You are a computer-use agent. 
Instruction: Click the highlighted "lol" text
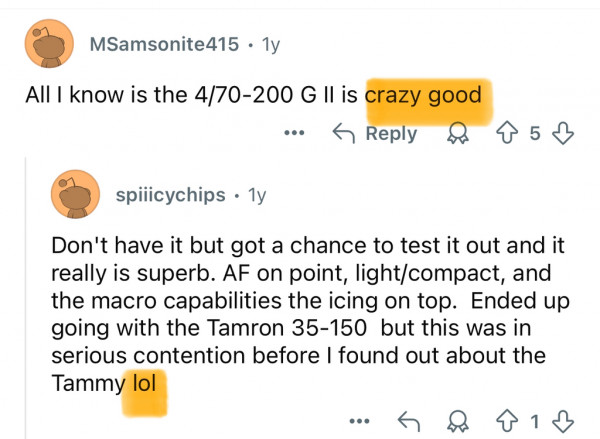tap(144, 383)
